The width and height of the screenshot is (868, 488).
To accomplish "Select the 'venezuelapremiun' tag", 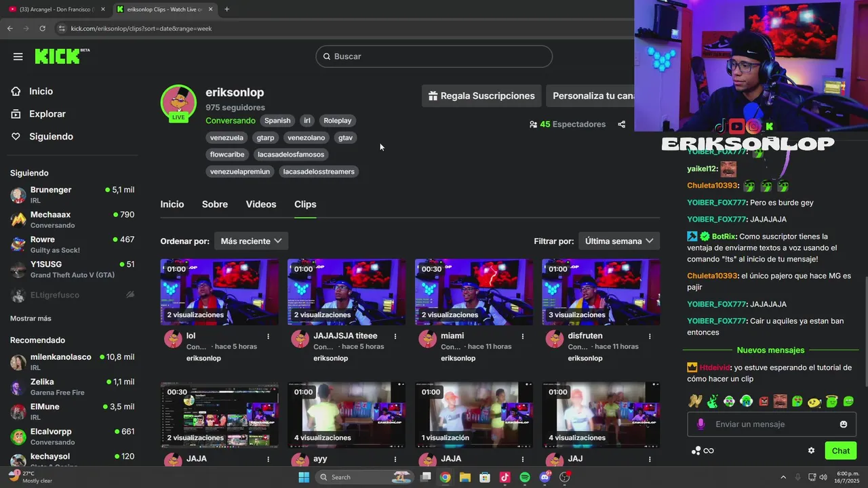I will pyautogui.click(x=240, y=171).
